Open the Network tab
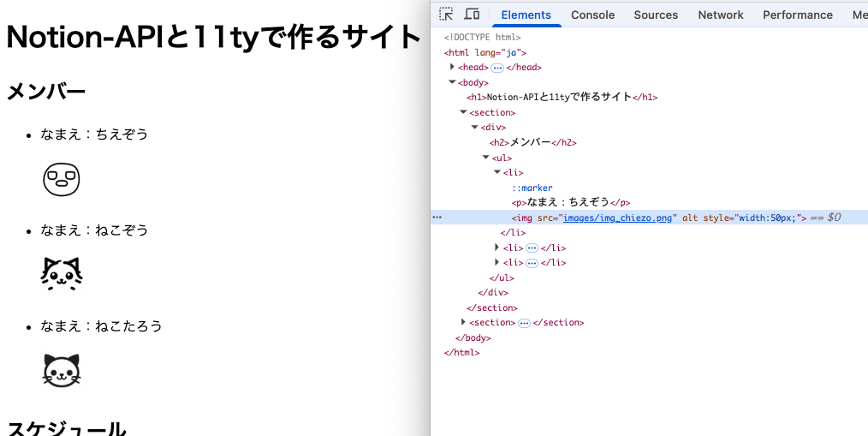Viewport: 868px width, 436px height. tap(721, 15)
